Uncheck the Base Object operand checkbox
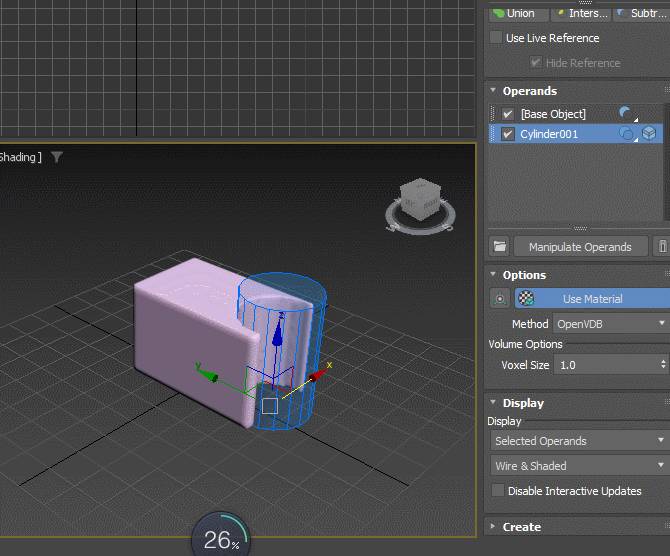The width and height of the screenshot is (670, 556). click(x=508, y=114)
